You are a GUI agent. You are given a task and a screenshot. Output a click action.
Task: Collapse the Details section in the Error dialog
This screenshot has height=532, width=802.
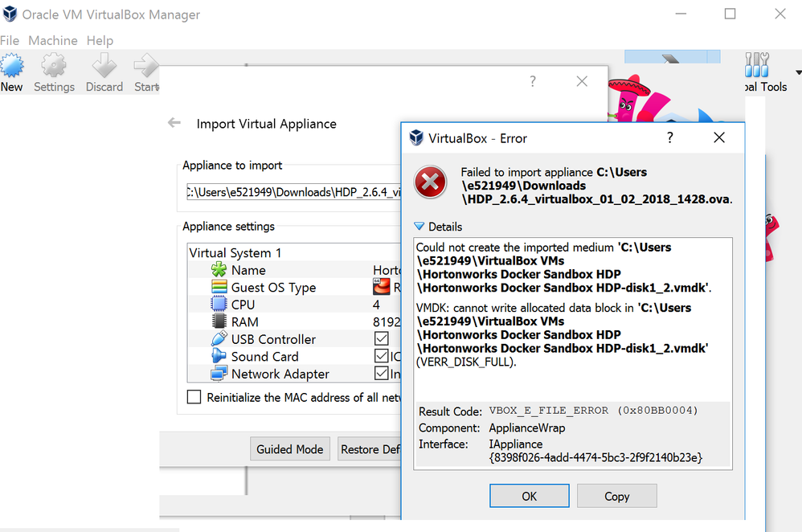tap(419, 226)
